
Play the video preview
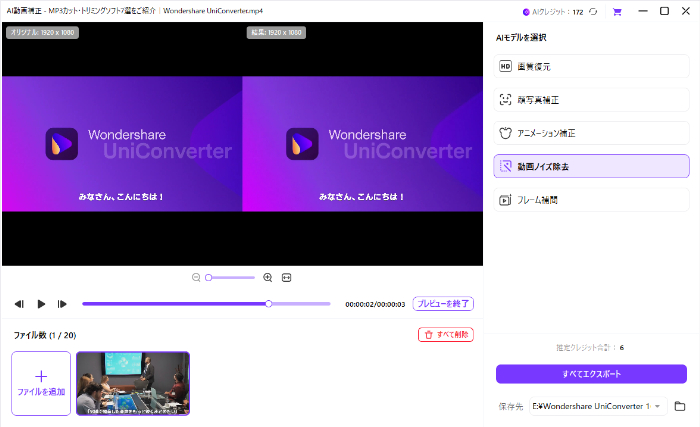pos(41,304)
